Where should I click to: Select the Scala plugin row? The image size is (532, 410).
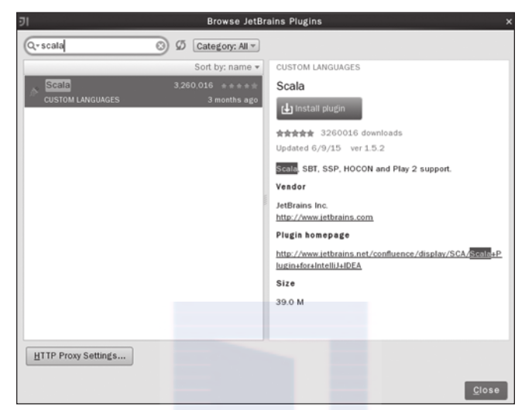[143, 92]
